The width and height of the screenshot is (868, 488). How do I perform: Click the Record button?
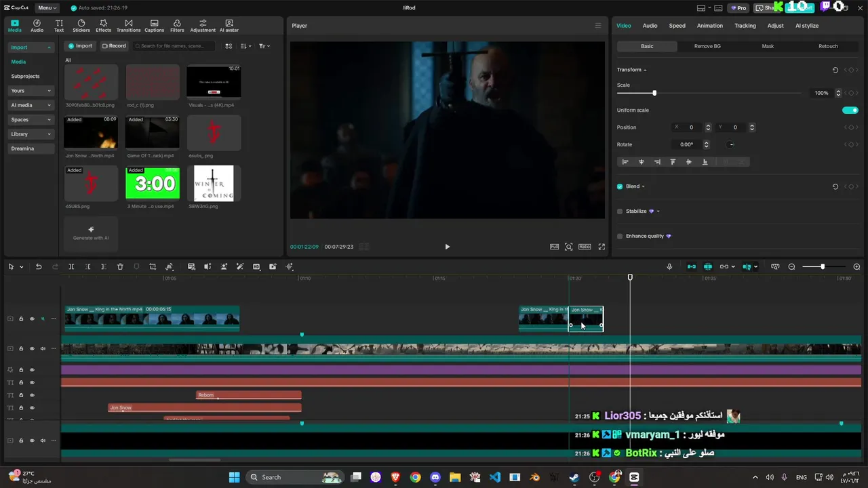point(114,46)
